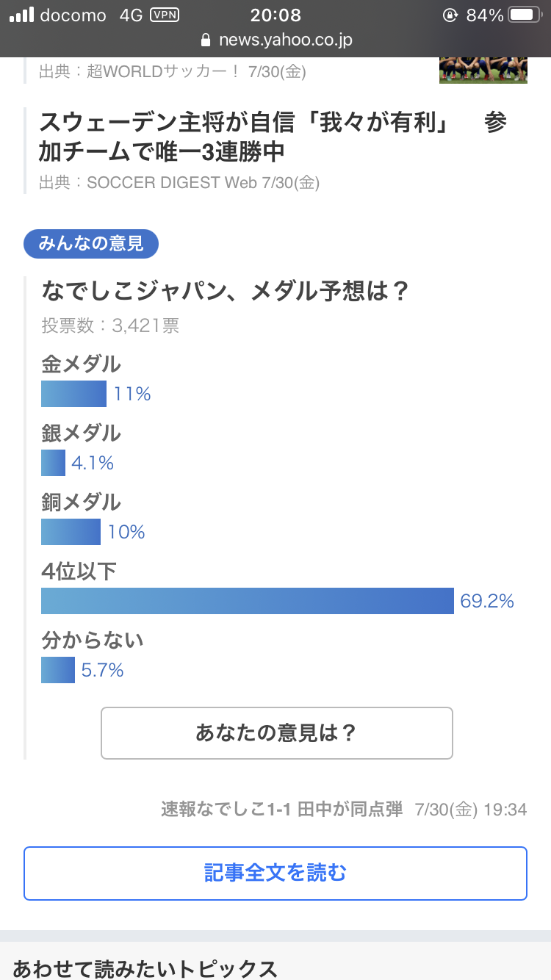Screen dimensions: 551x980
Task: Tap the 銀メダル 4.1% result bar
Action: pyautogui.click(x=54, y=463)
